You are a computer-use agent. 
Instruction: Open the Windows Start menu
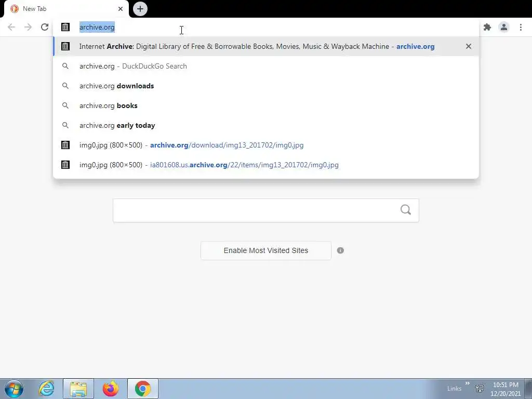click(x=14, y=389)
